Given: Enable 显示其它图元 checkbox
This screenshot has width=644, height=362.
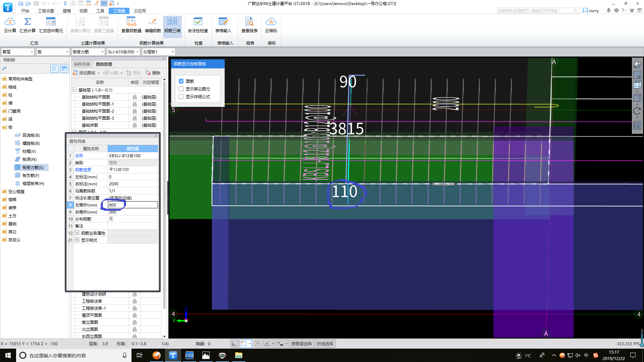Looking at the screenshot, I should [181, 89].
